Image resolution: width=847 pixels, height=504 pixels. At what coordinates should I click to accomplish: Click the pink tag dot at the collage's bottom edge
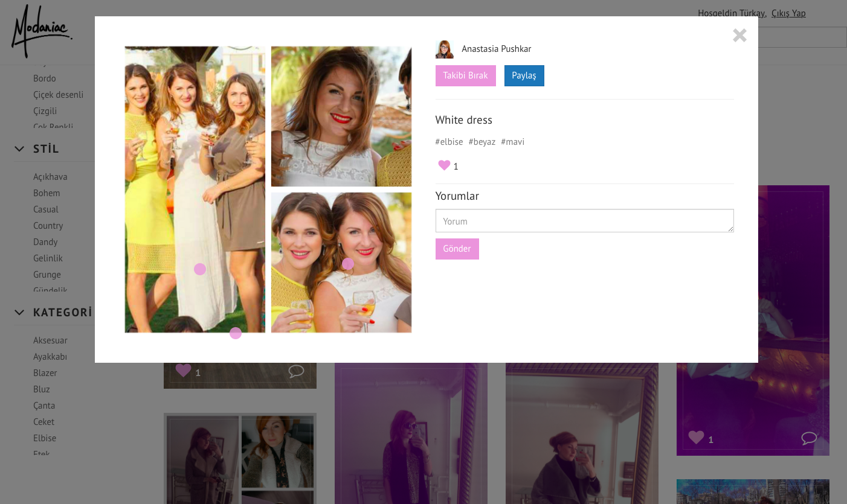tap(236, 333)
